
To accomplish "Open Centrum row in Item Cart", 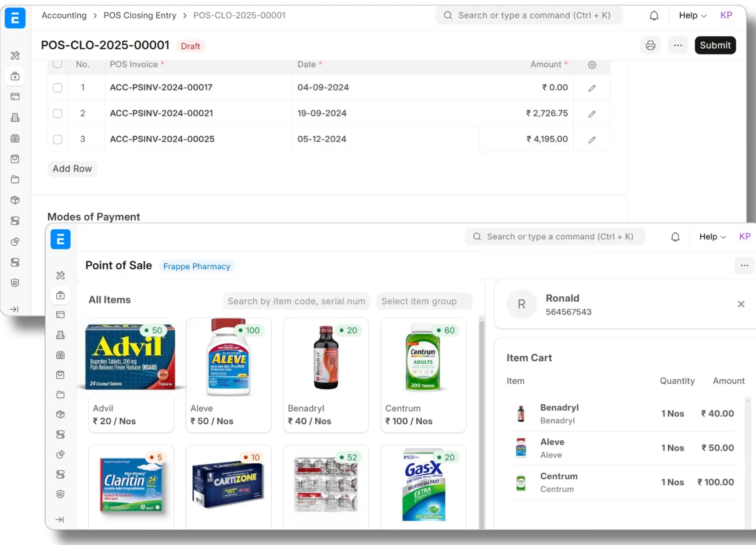I will pos(623,482).
